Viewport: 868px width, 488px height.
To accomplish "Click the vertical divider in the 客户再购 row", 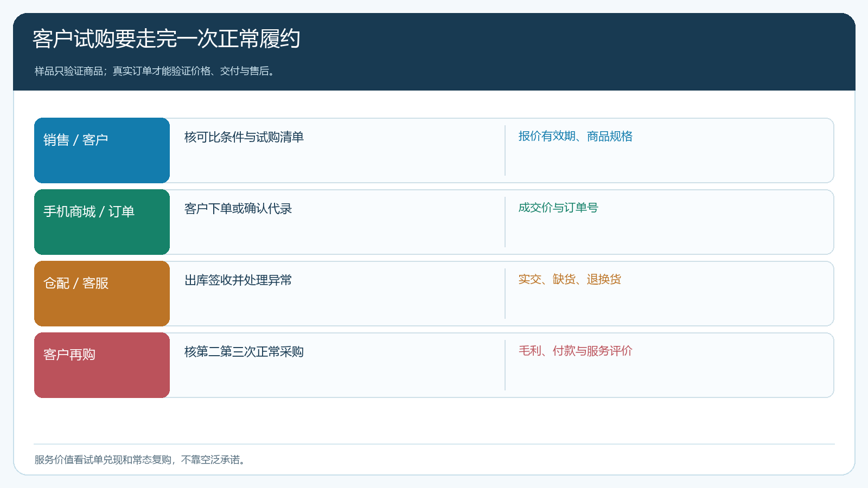I will point(505,365).
